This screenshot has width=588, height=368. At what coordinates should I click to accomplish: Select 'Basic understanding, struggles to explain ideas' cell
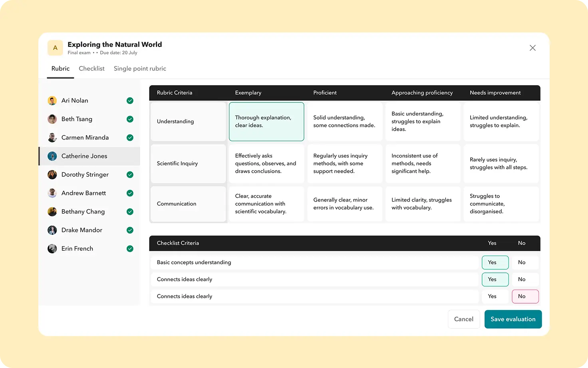click(x=423, y=122)
